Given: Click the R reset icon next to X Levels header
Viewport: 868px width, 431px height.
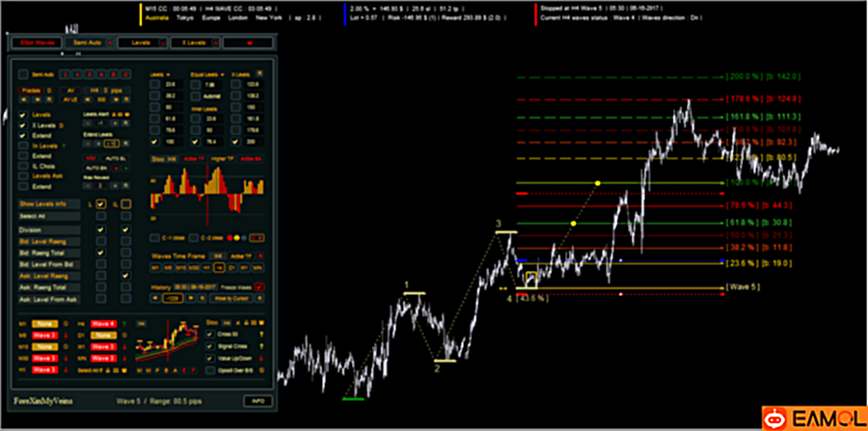Looking at the screenshot, I should point(260,73).
